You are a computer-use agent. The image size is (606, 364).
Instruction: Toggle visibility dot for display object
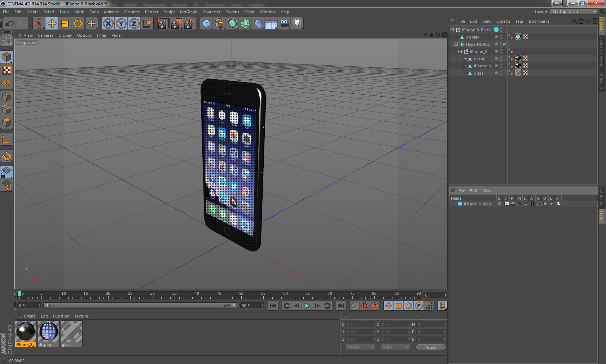tap(496, 37)
